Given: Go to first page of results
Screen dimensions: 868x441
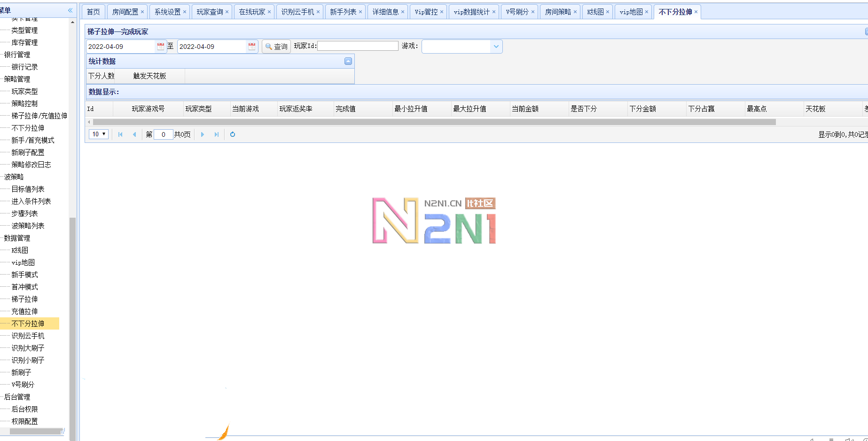Looking at the screenshot, I should [x=120, y=134].
